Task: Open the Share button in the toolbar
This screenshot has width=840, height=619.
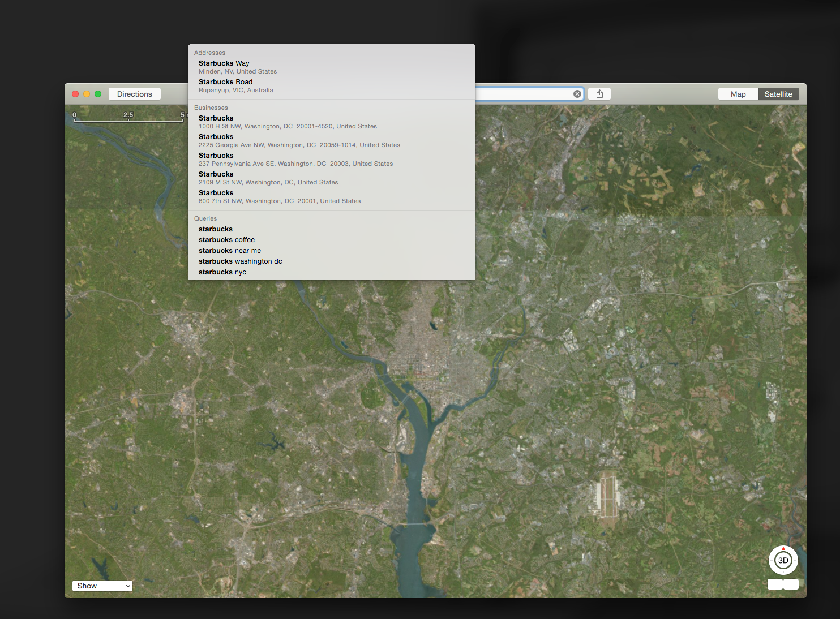Action: [599, 94]
